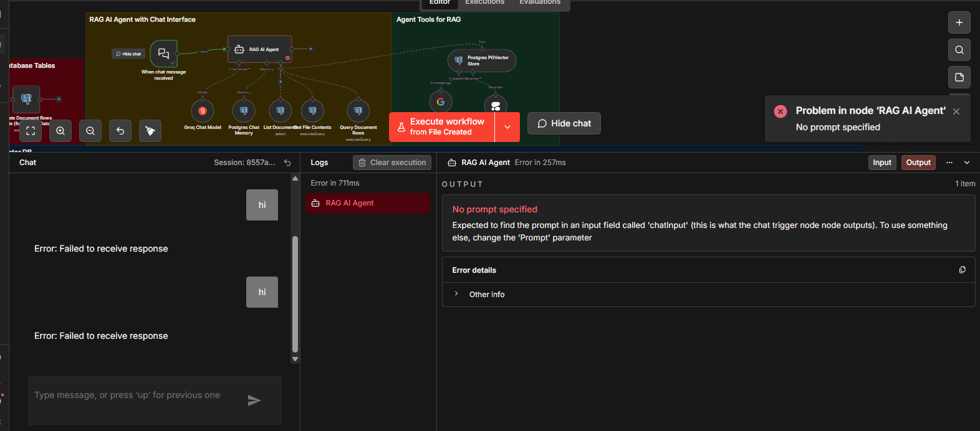
Task: Select the Groq Chat Model node
Action: (x=203, y=111)
